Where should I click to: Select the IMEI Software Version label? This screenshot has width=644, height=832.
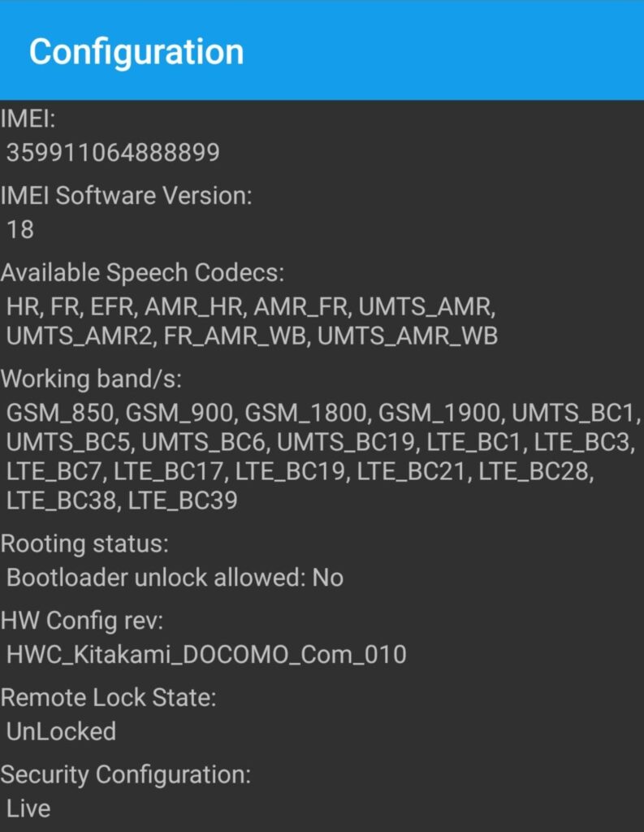pyautogui.click(x=126, y=195)
